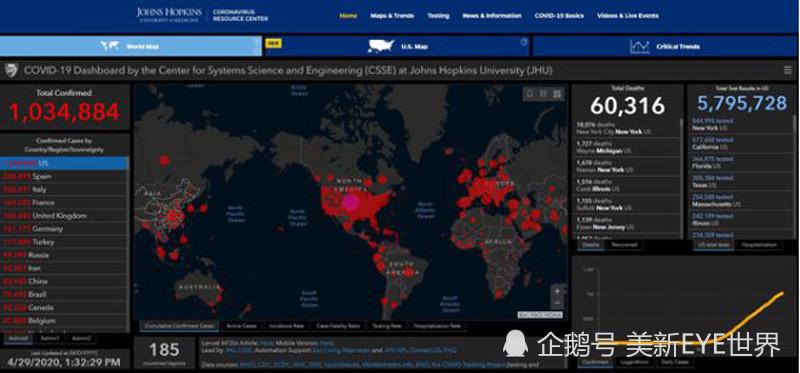The height and width of the screenshot is (373, 800).
Task: Switch chart to the Logarithmic tab
Action: 634,362
